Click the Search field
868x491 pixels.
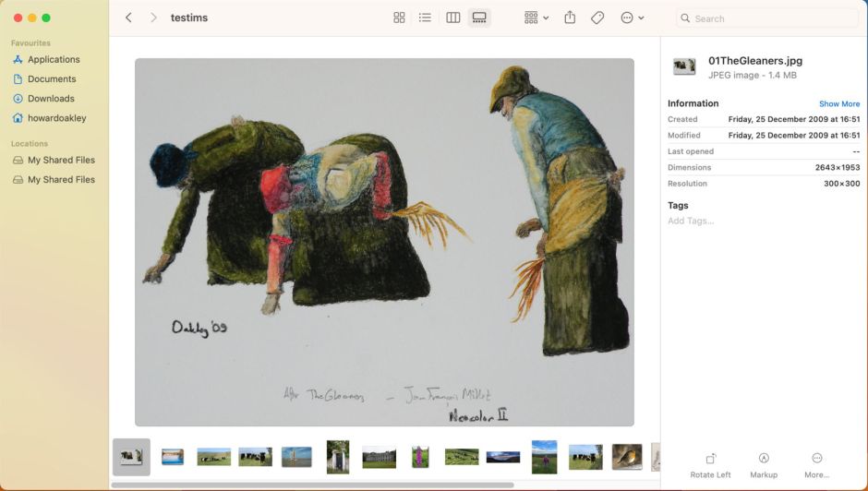766,18
